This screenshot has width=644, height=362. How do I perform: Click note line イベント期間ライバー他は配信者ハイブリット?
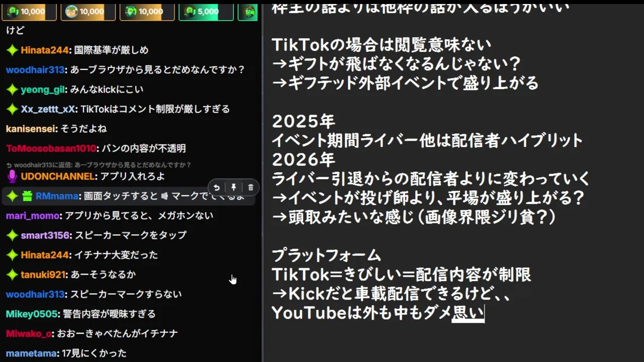click(427, 140)
